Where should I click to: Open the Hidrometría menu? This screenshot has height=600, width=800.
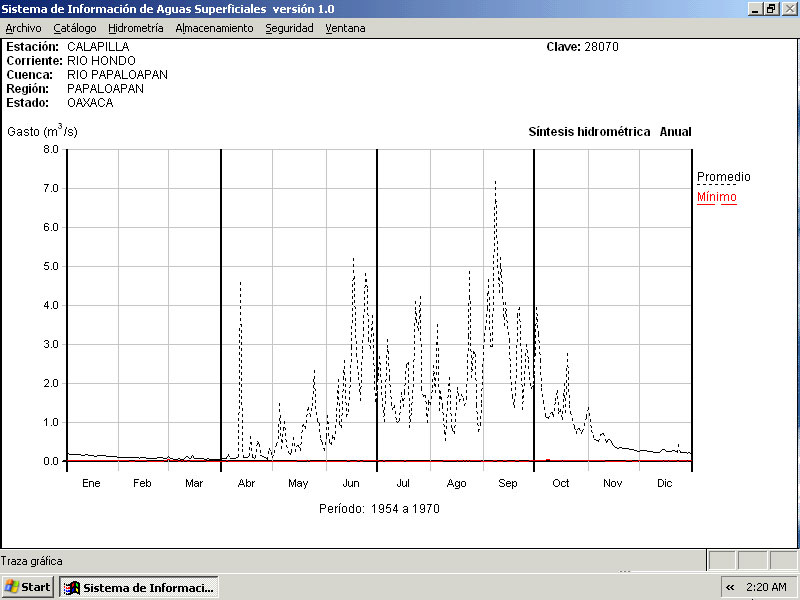135,28
